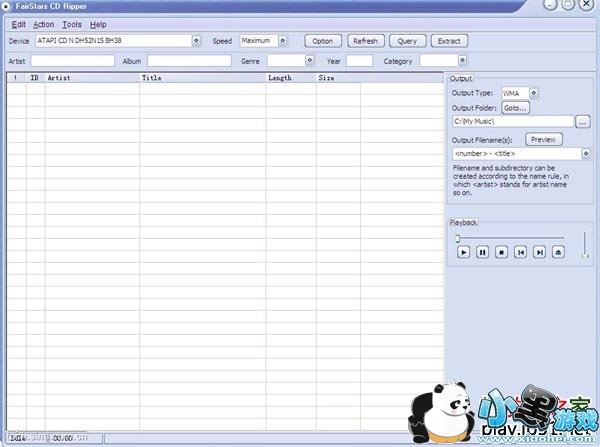
Task: Click the C:\My Music\ output path field
Action: pos(513,122)
